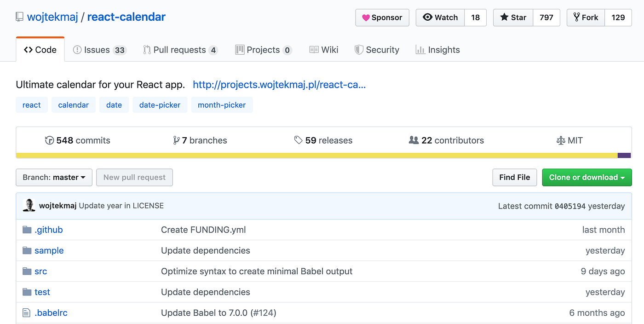Screen dimensions: 644x324
Task: View the 59 releases
Action: coord(323,140)
